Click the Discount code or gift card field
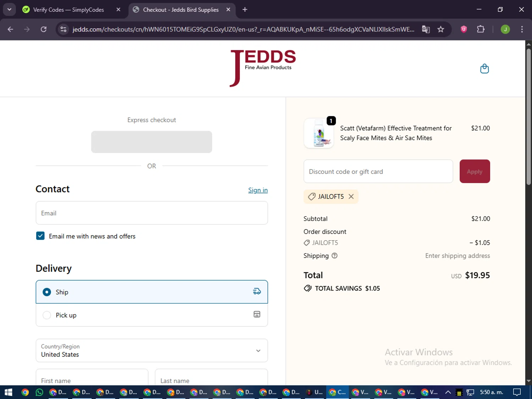 (x=378, y=171)
